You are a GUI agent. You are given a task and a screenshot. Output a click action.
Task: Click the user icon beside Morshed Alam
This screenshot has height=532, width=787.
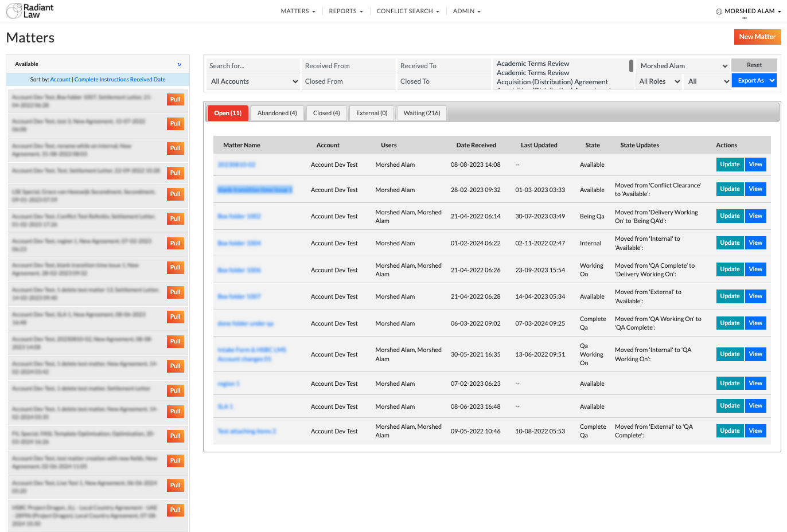click(719, 11)
